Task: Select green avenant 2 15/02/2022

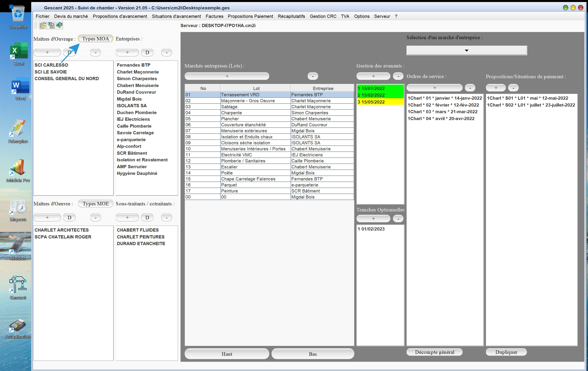Action: [380, 95]
